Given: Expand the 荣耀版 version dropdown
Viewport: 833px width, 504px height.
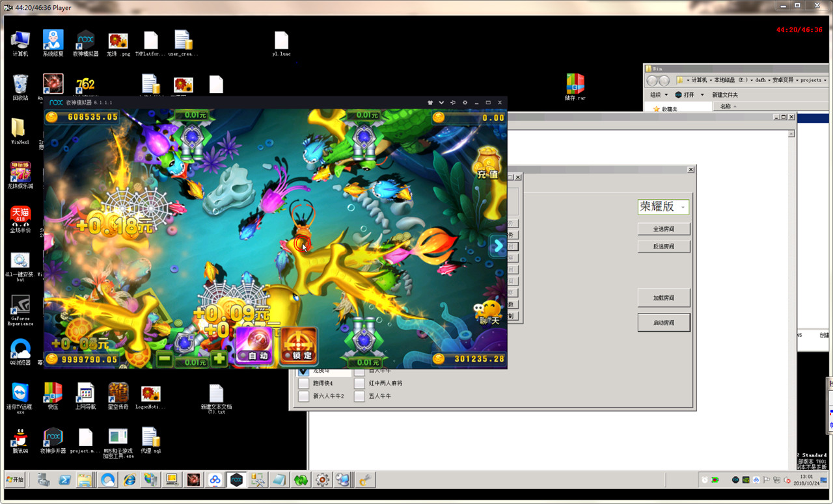Looking at the screenshot, I should (683, 207).
